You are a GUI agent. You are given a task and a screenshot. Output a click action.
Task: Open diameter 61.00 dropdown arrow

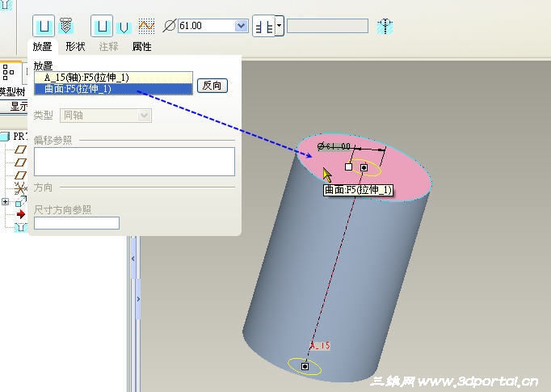(241, 26)
